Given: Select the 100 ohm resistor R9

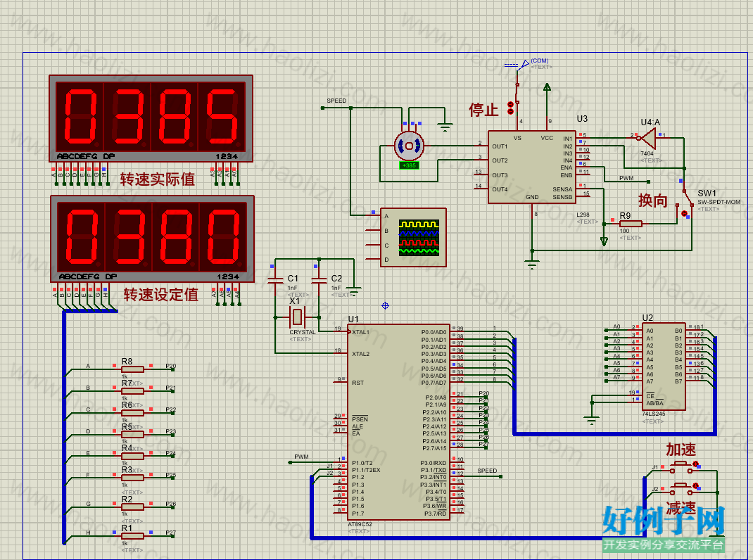Looking at the screenshot, I should click(x=631, y=223).
